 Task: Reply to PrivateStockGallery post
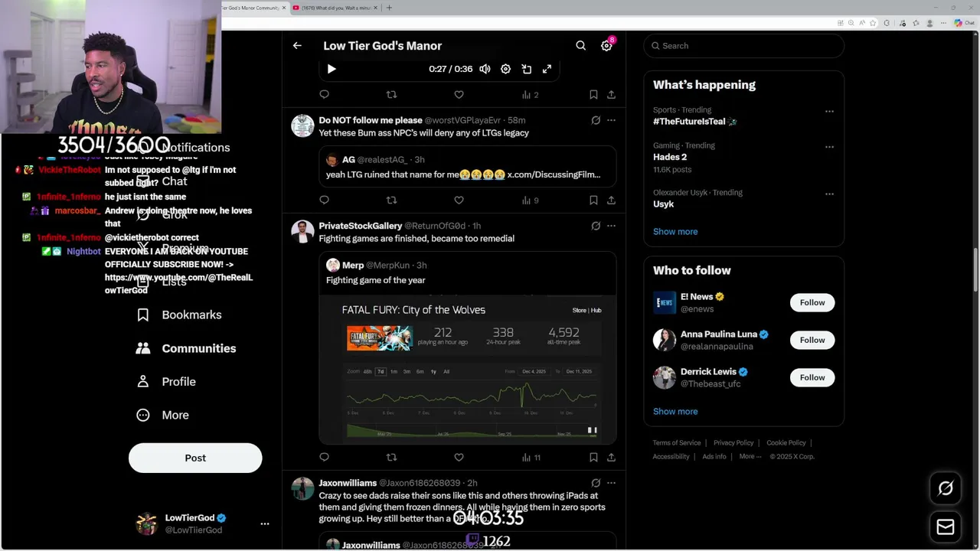(324, 458)
